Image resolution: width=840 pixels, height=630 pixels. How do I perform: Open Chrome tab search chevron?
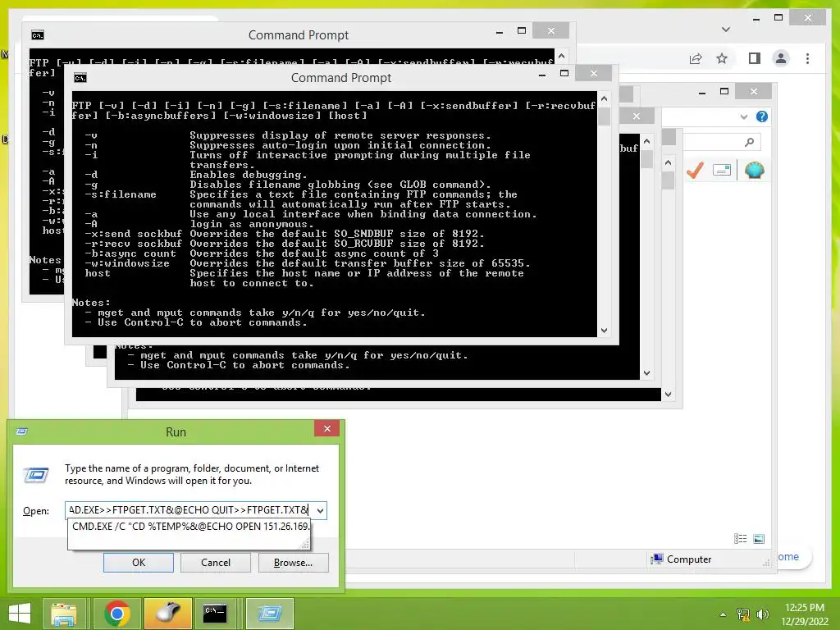click(x=726, y=30)
